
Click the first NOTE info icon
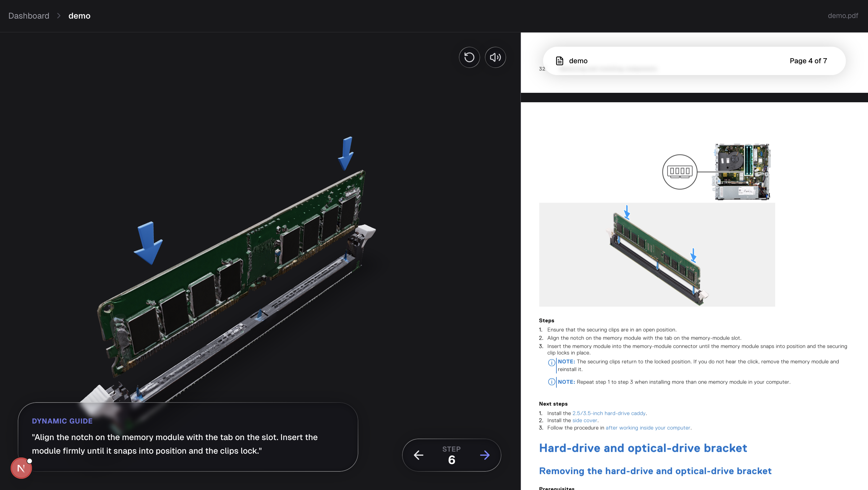tap(551, 362)
